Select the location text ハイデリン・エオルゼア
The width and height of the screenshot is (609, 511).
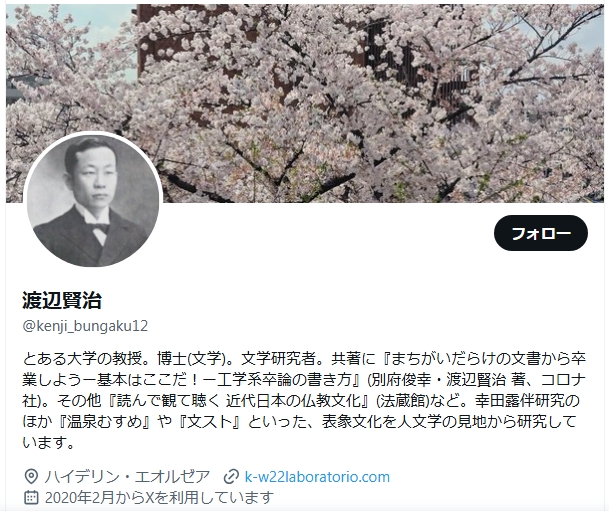pos(127,476)
